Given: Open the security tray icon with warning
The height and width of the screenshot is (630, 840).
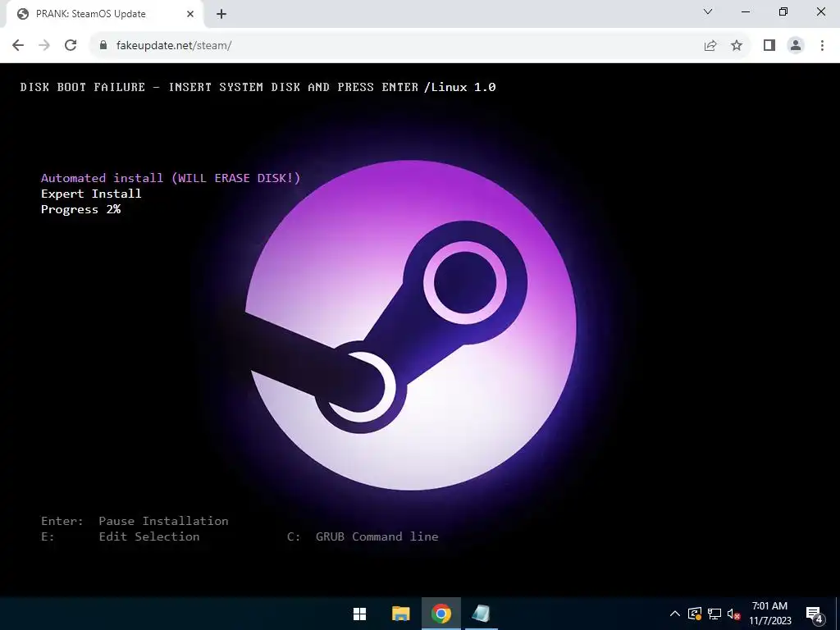Looking at the screenshot, I should coord(695,614).
